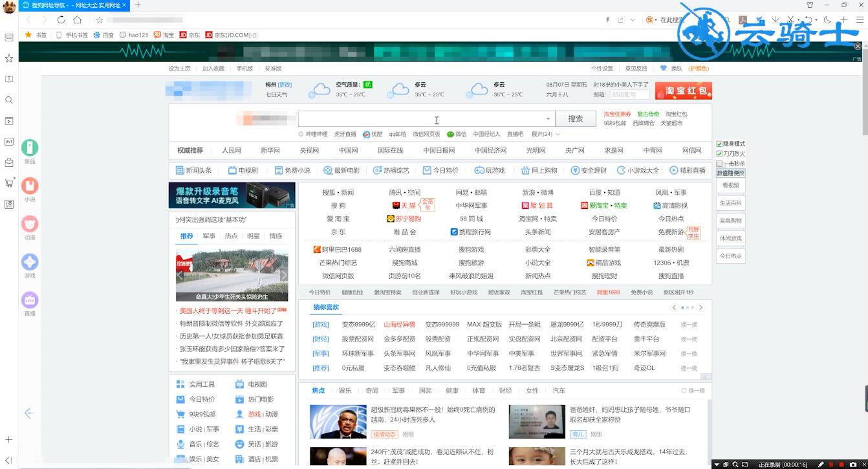Click the lightning speed mode icon

click(607, 20)
